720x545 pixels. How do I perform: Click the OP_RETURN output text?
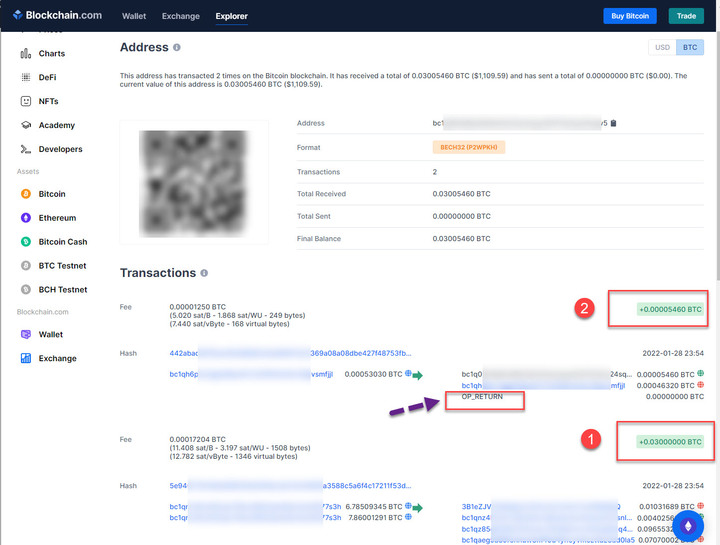pos(482,397)
